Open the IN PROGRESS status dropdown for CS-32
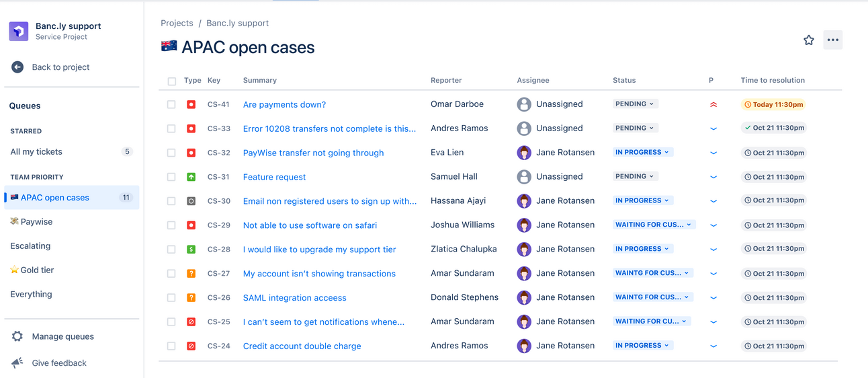 click(642, 152)
